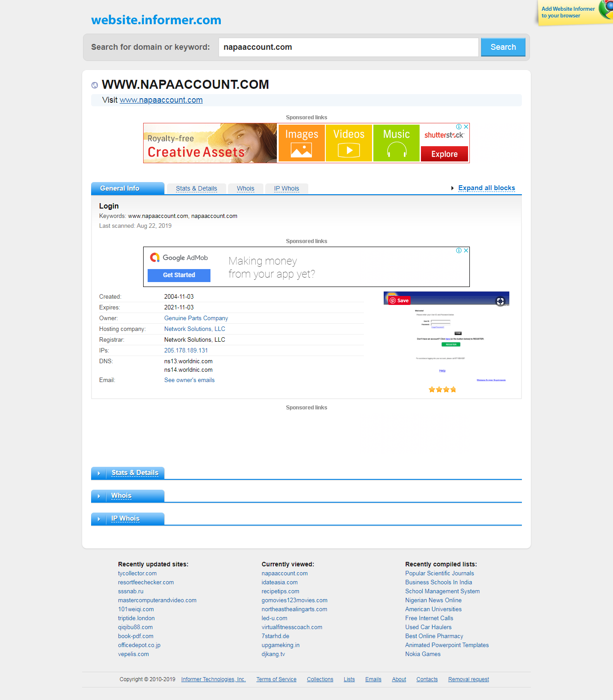Open Contacts footer link
This screenshot has height=700, width=613.
coord(427,679)
